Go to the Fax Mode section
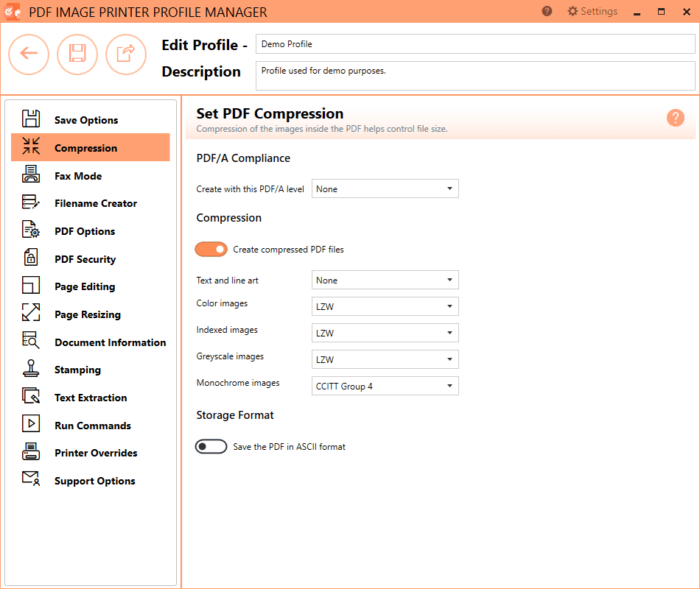 (x=90, y=175)
